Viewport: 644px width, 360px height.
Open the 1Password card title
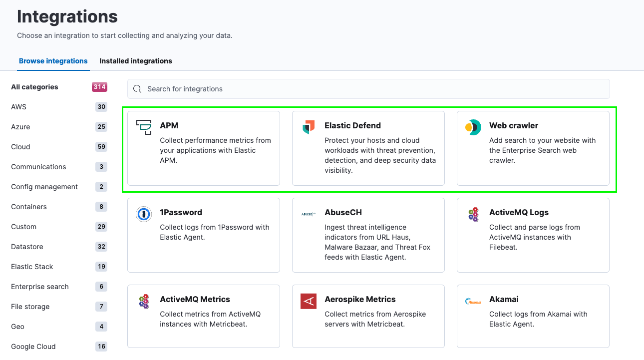[x=181, y=212]
